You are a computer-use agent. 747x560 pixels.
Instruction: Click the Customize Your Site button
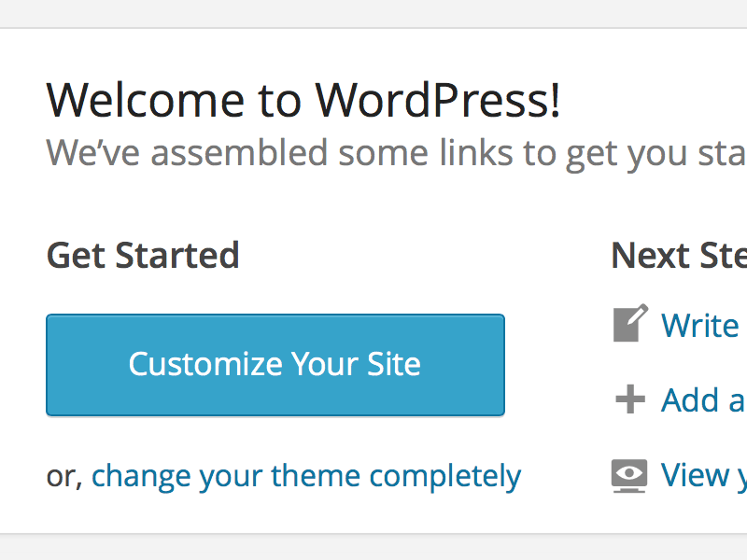tap(275, 364)
